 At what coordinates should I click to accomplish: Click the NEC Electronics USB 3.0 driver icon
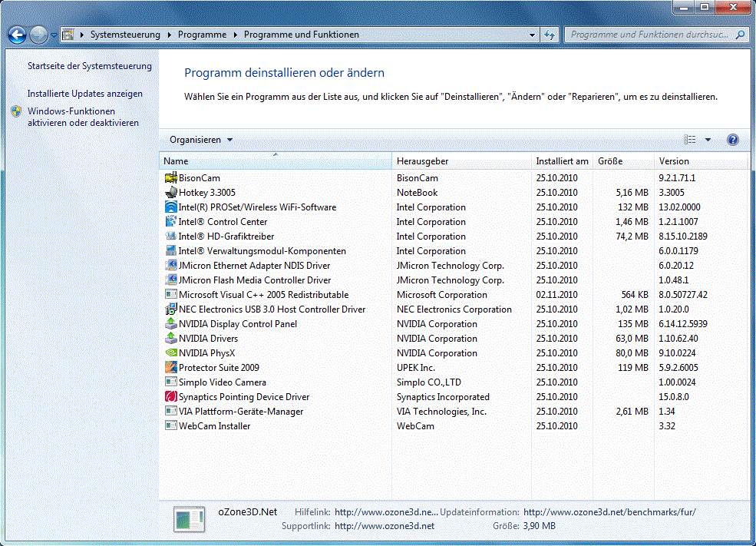coord(170,309)
